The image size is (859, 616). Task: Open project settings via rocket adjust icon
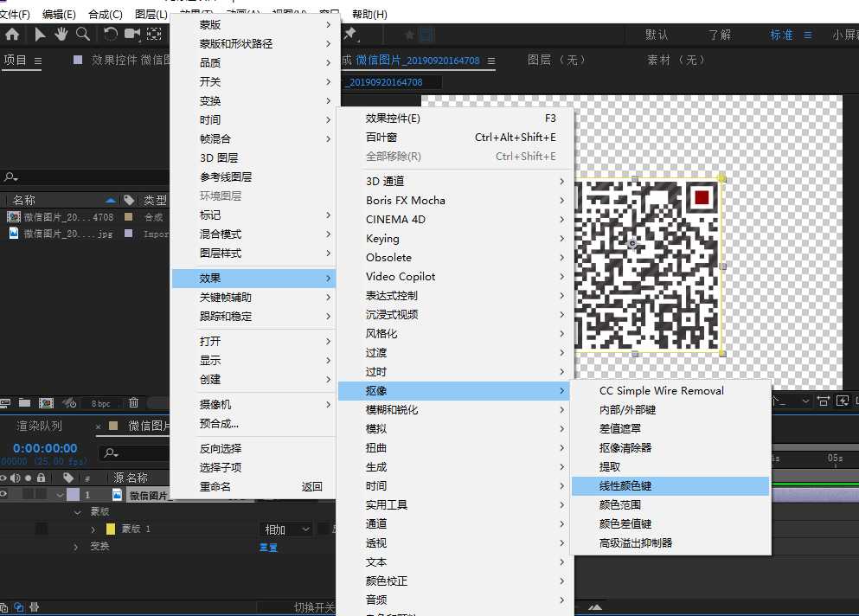pyautogui.click(x=69, y=403)
